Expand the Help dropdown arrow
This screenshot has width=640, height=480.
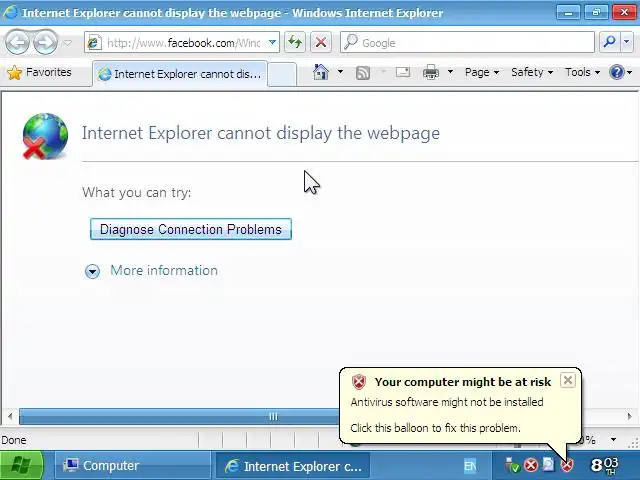coord(630,73)
